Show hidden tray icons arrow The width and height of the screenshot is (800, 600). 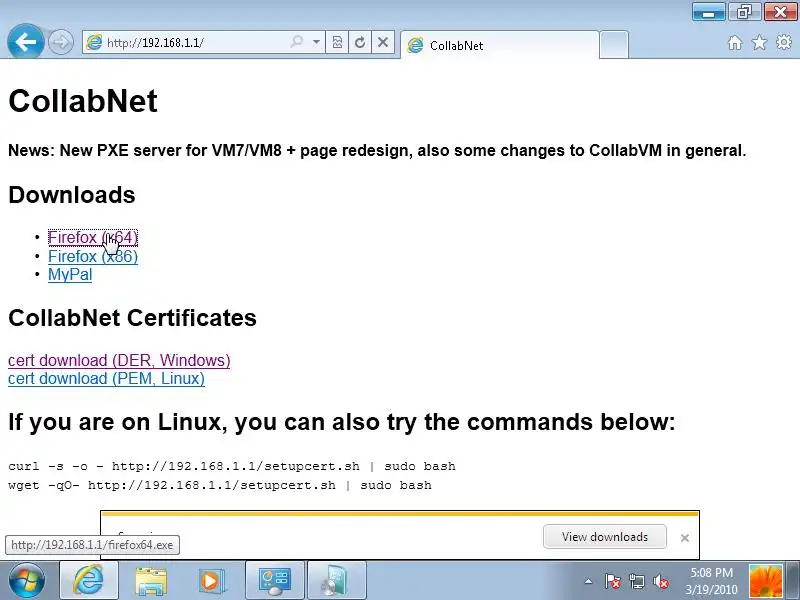tap(588, 581)
